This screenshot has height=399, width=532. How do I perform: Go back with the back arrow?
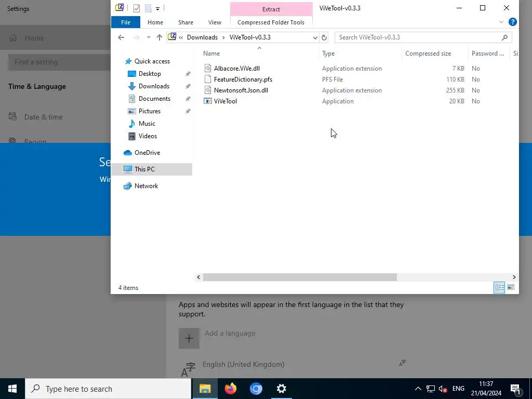[x=121, y=37]
